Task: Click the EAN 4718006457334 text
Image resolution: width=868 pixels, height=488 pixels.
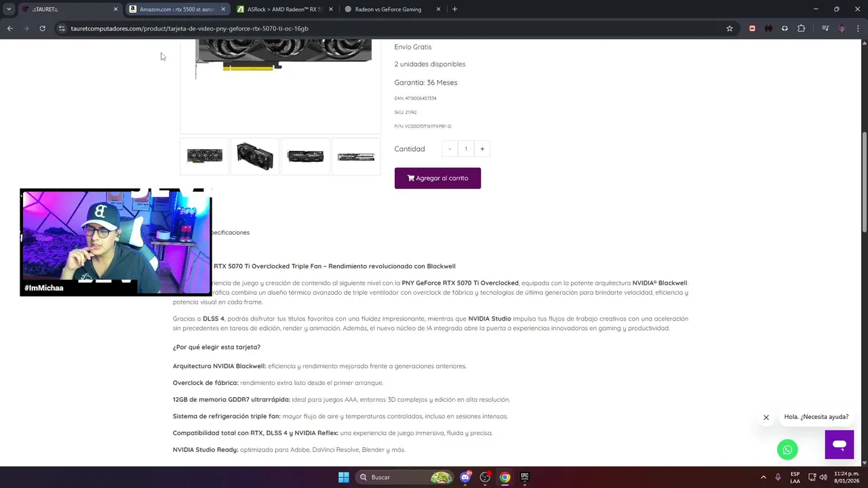Action: click(416, 98)
